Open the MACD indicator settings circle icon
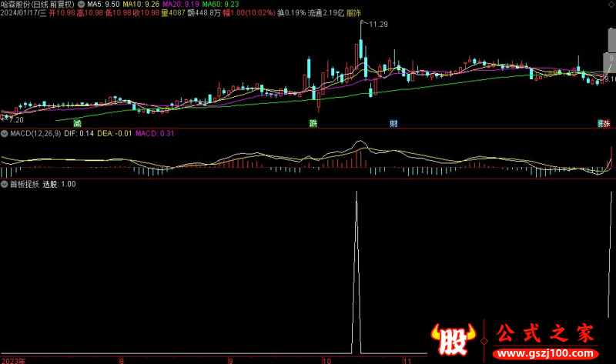This screenshot has width=616, height=364. coord(4,134)
